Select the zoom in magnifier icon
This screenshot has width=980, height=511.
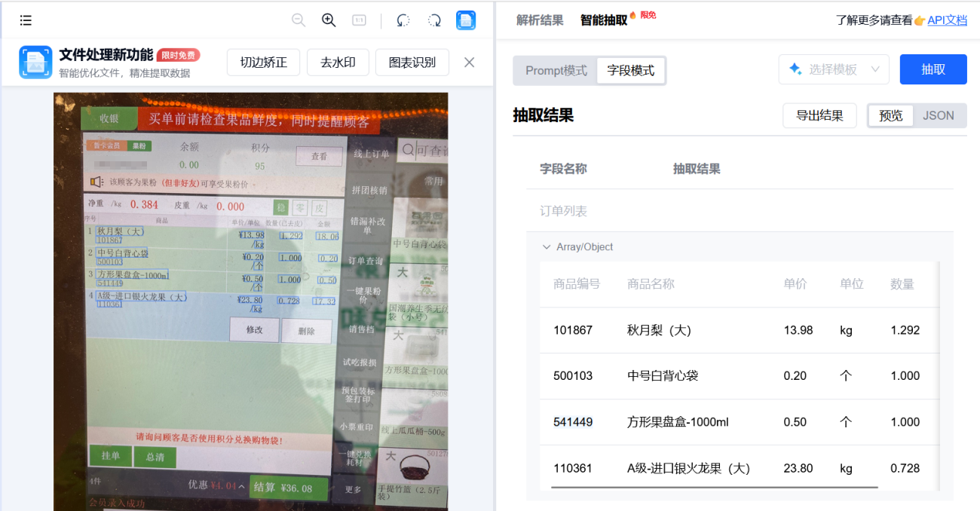(x=329, y=20)
